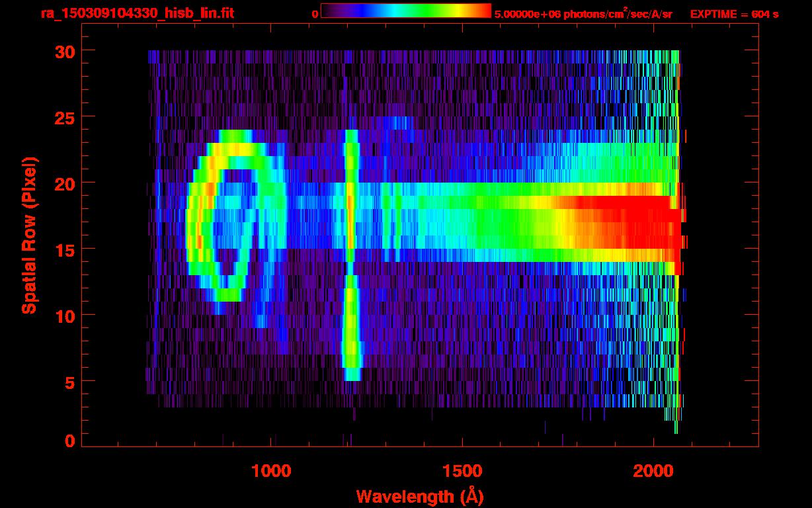Click the x-axis tick label 1000
This screenshot has height=508, width=812.
click(271, 470)
